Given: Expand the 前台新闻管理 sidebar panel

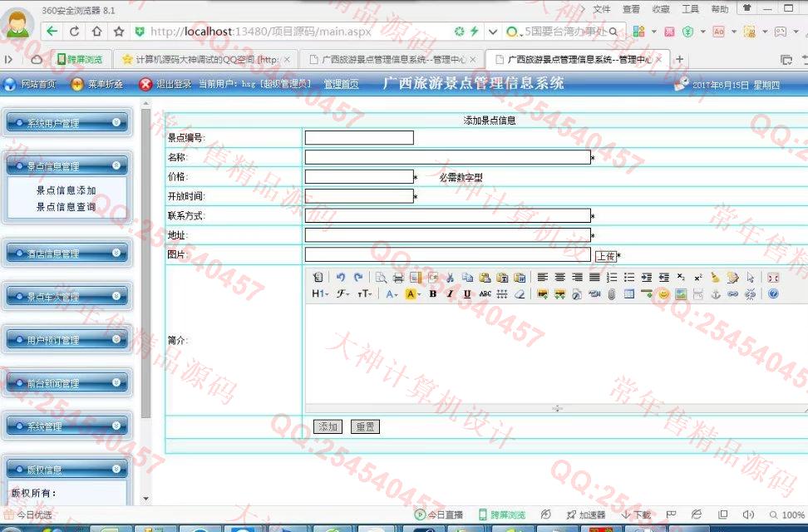Looking at the screenshot, I should tap(116, 382).
